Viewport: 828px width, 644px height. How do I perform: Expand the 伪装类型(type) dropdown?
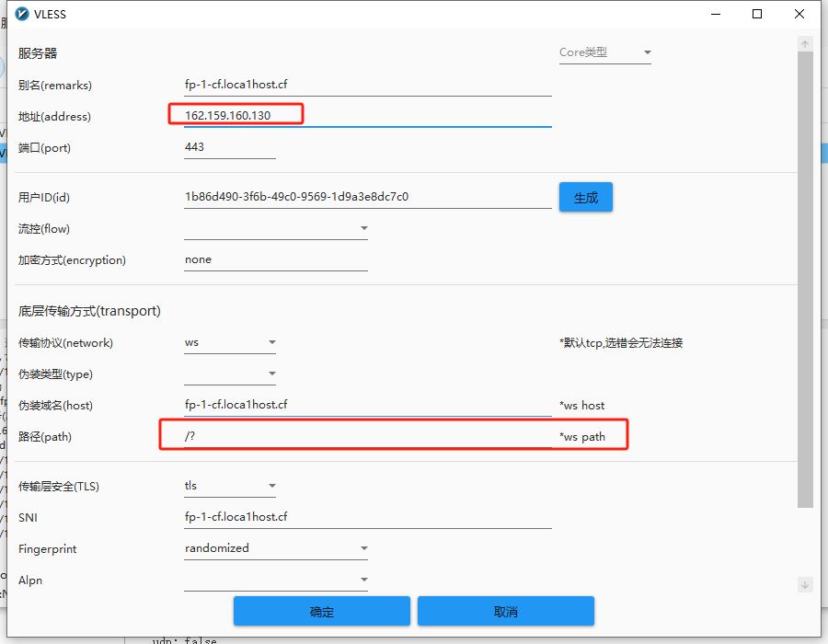tap(230, 374)
